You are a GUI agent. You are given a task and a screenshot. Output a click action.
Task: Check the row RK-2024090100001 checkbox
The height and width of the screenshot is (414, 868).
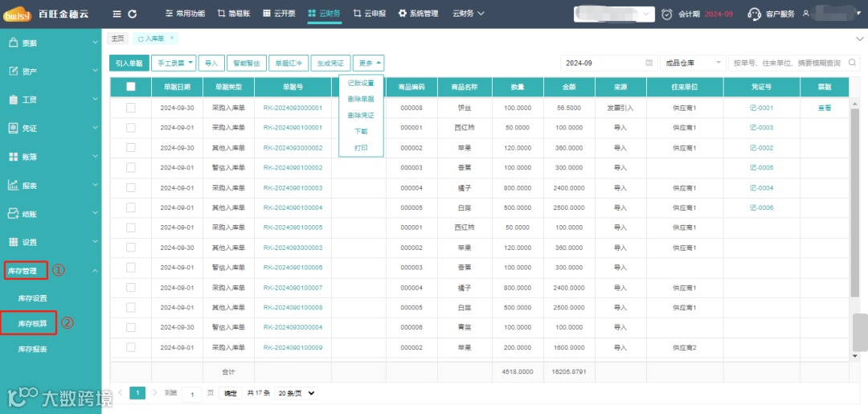131,128
